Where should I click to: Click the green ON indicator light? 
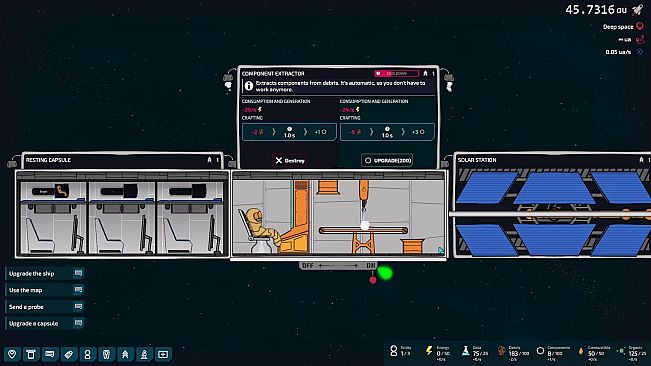(x=385, y=273)
